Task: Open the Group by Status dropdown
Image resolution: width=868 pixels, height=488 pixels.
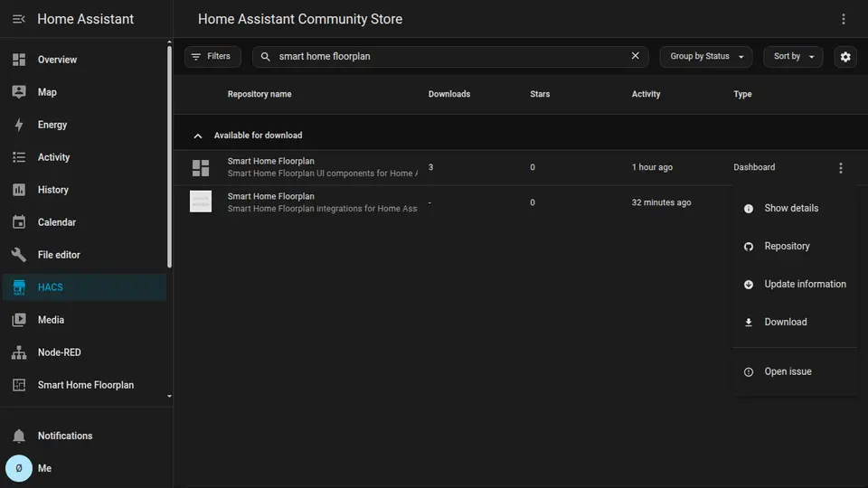Action: (706, 56)
